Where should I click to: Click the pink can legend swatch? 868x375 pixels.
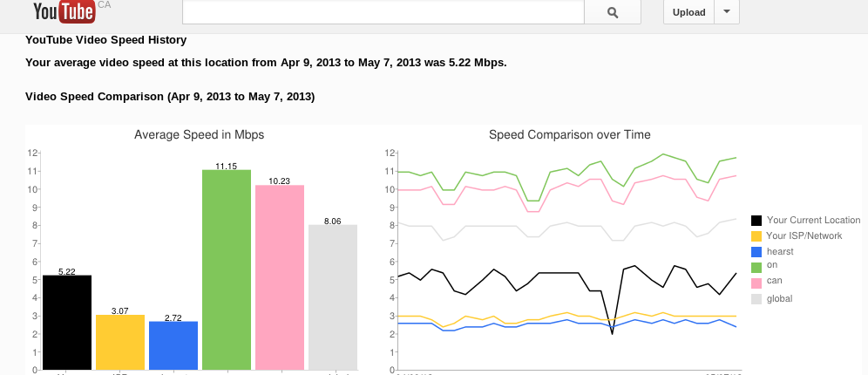point(756,283)
